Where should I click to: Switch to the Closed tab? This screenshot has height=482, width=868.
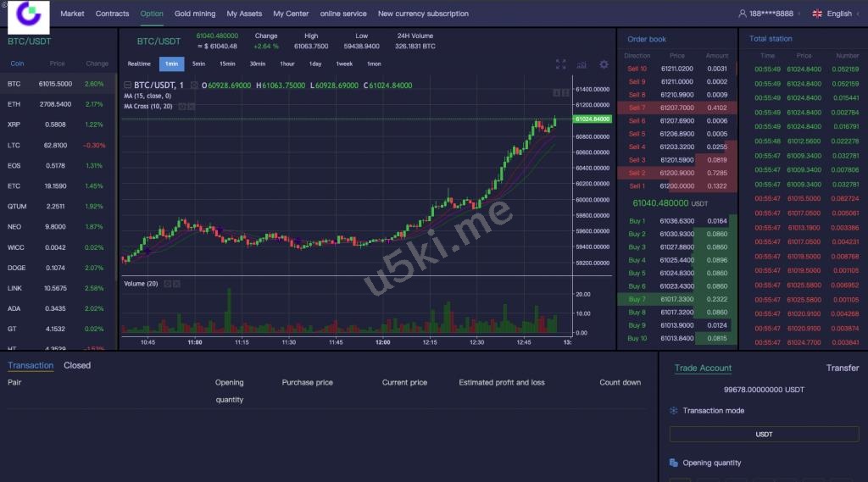[77, 366]
